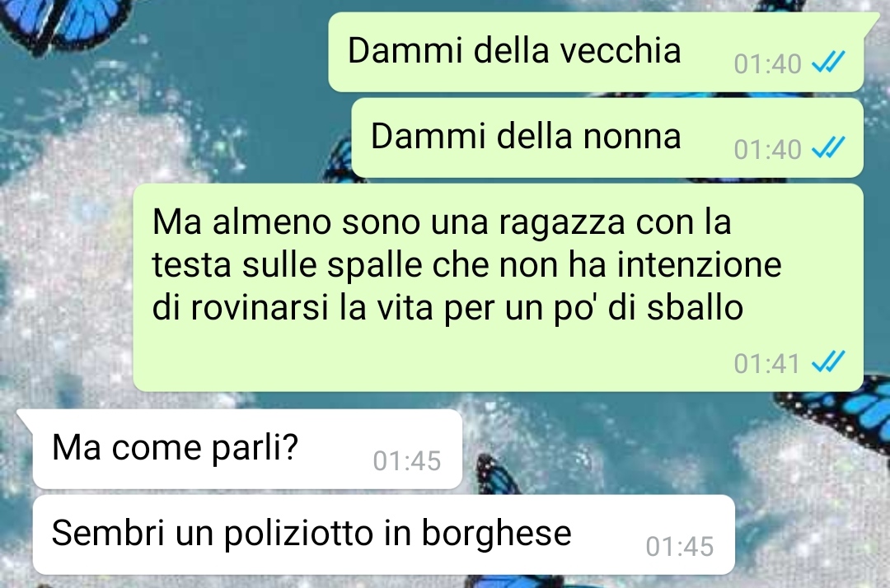
Task: Click the blue butterfly in the top-left wallpaper
Action: pos(63,23)
